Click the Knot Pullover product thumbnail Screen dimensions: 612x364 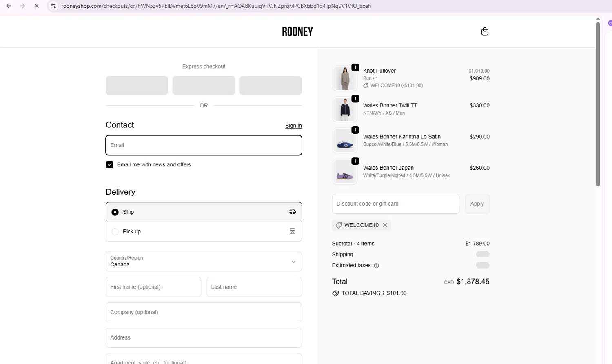click(345, 78)
